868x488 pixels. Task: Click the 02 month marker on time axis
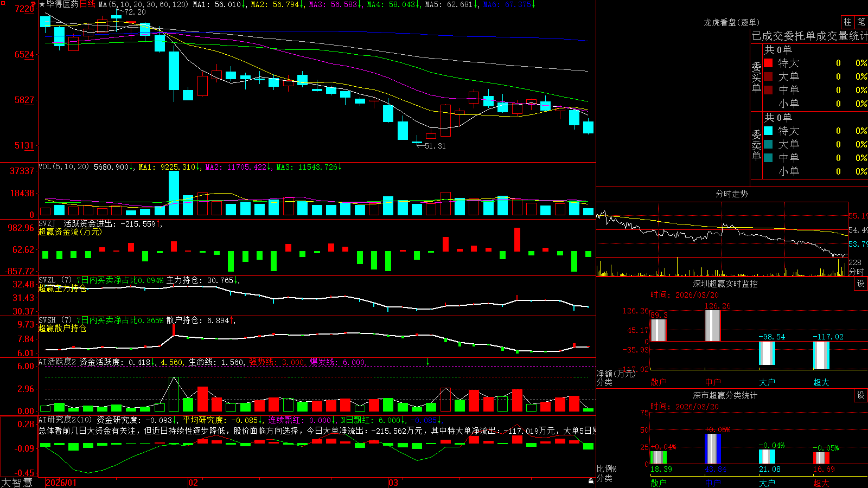pos(193,483)
